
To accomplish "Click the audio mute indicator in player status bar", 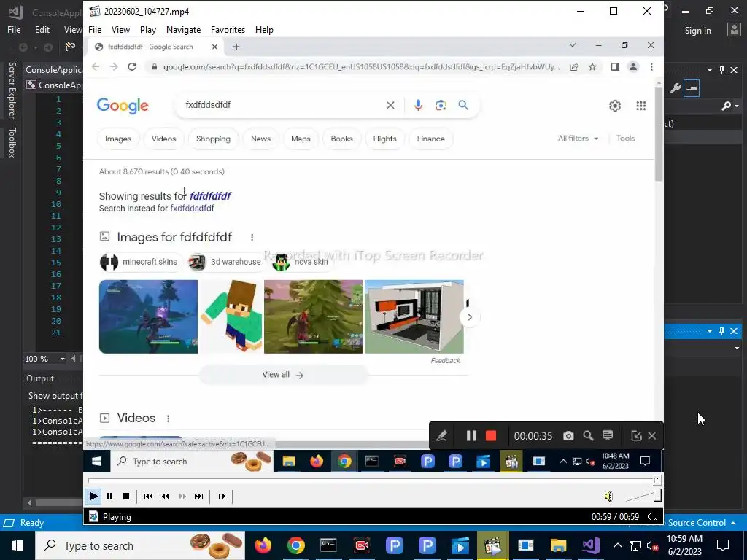I will [653, 517].
